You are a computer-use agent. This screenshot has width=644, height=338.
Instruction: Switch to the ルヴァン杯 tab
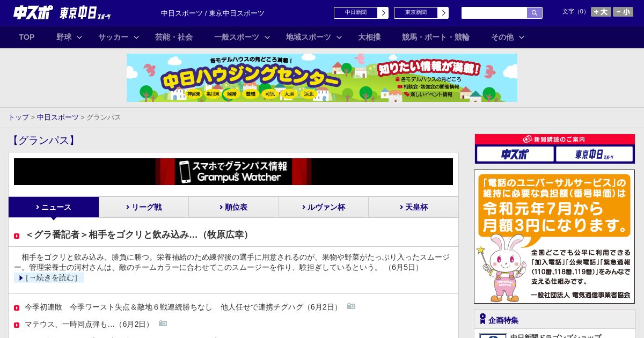(x=324, y=207)
